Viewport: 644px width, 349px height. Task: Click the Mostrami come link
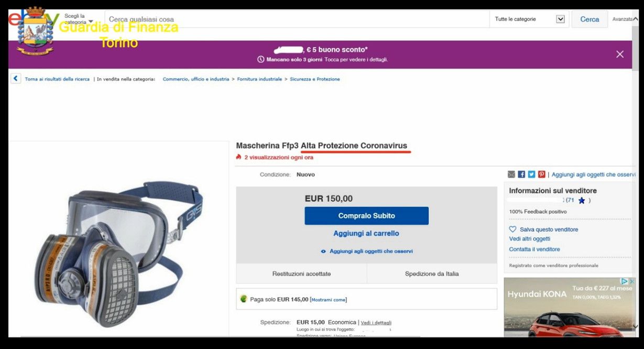click(x=329, y=300)
